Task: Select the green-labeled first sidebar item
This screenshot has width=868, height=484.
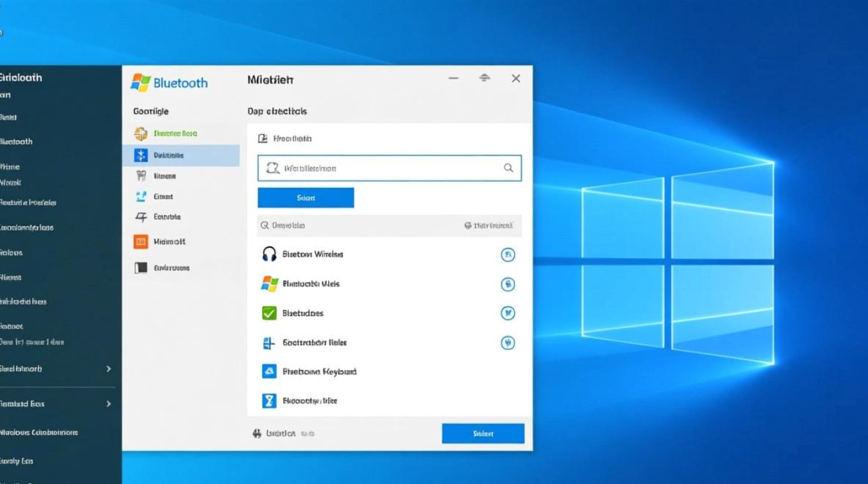Action: click(x=174, y=134)
